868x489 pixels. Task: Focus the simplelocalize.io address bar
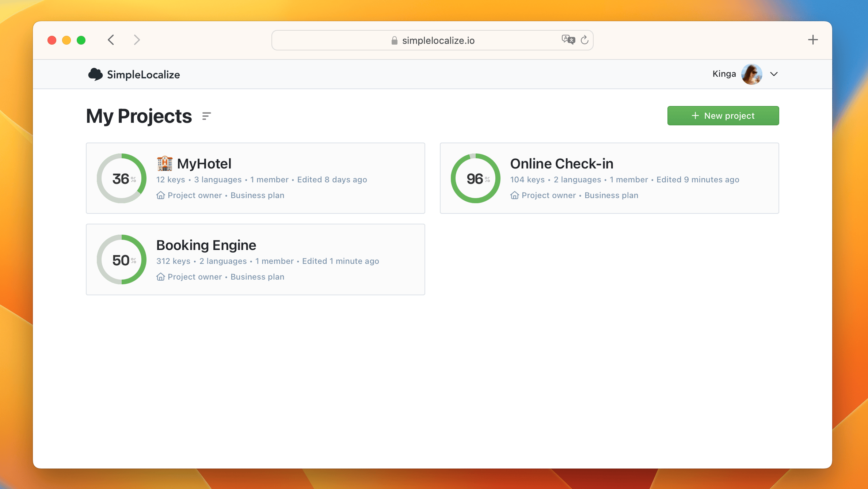[432, 40]
